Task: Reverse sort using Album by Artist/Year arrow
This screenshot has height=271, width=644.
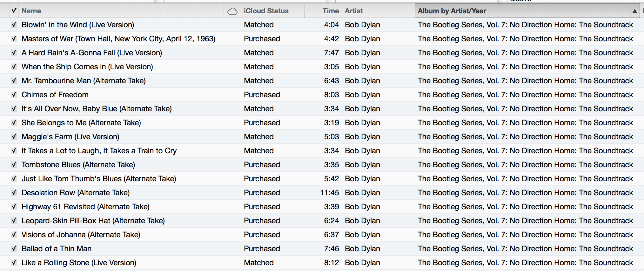Action: click(x=634, y=11)
